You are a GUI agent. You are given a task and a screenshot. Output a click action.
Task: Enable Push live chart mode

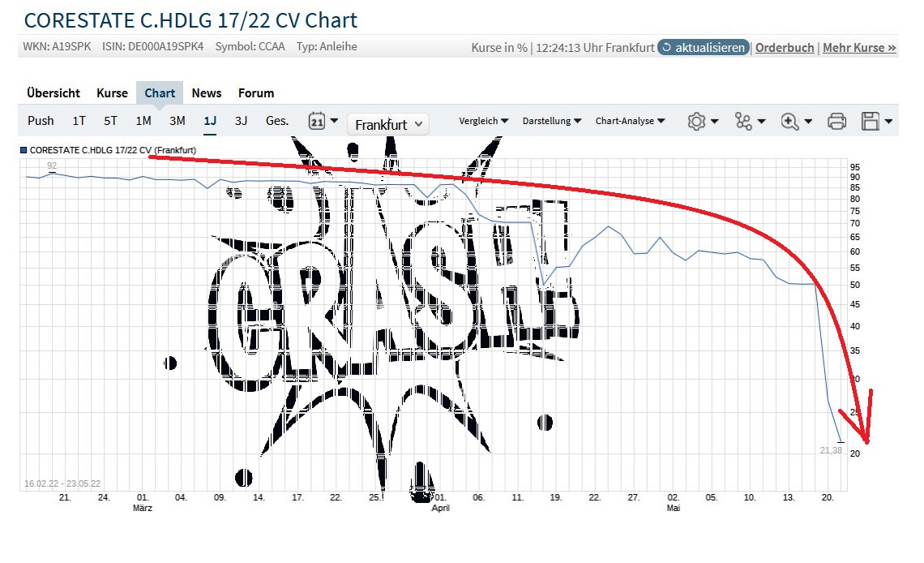pyautogui.click(x=41, y=121)
